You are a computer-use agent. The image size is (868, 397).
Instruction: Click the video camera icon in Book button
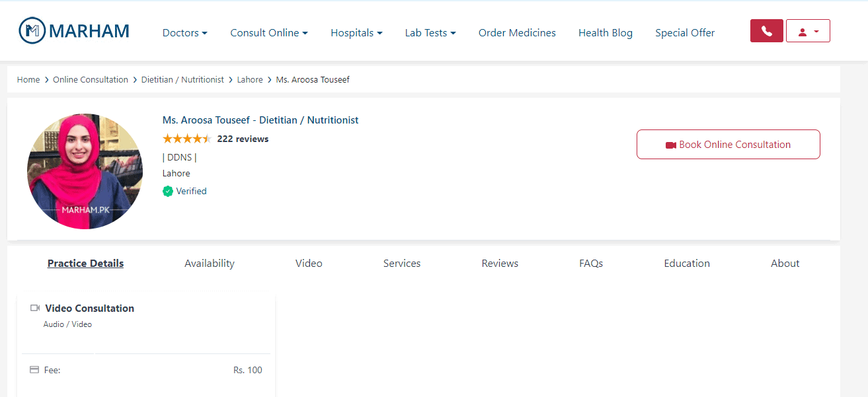coord(671,145)
